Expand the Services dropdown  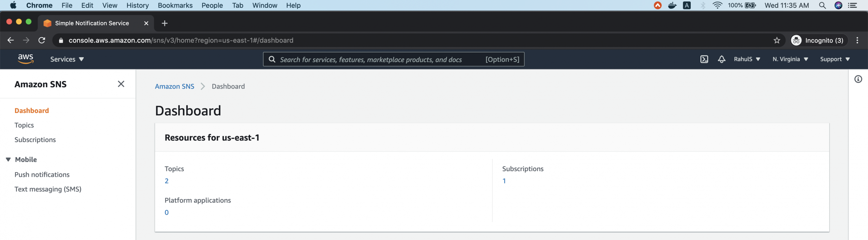(67, 59)
